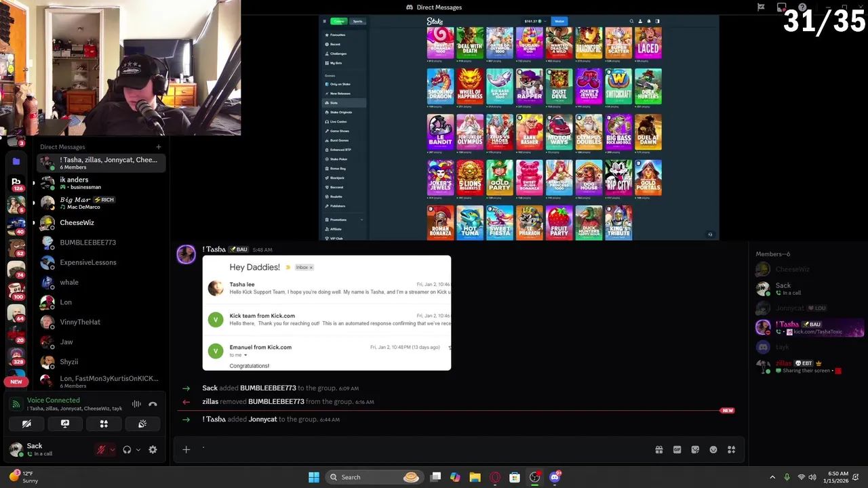
Task: Turn on camera in voice panel
Action: click(x=26, y=424)
